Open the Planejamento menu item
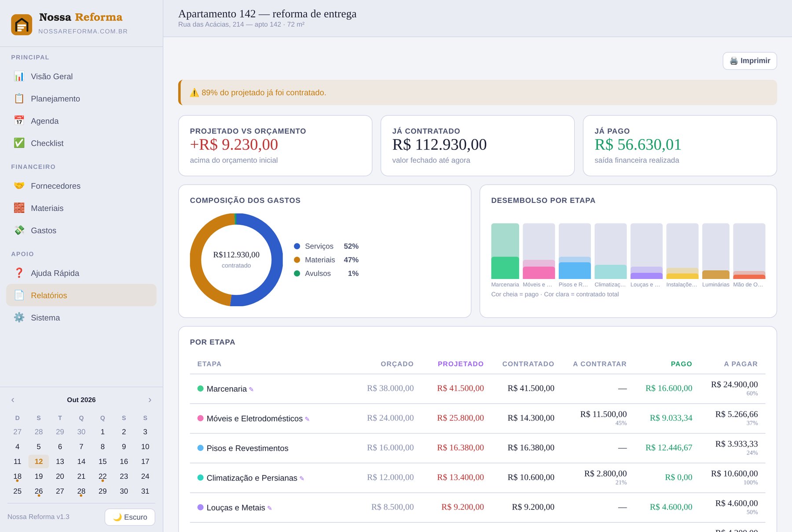The width and height of the screenshot is (792, 532). (x=81, y=99)
